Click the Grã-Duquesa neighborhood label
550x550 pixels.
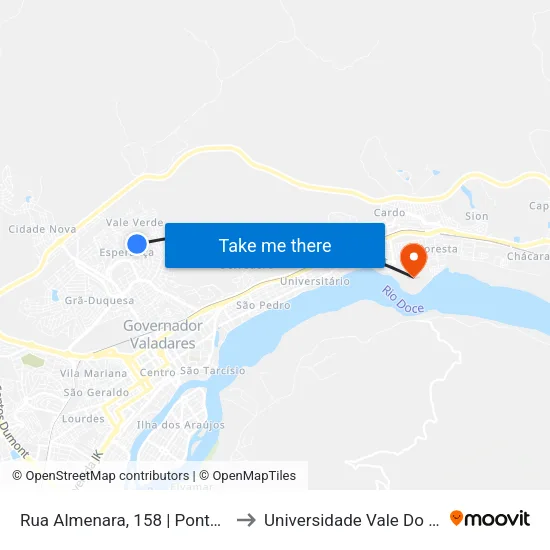coord(99,301)
